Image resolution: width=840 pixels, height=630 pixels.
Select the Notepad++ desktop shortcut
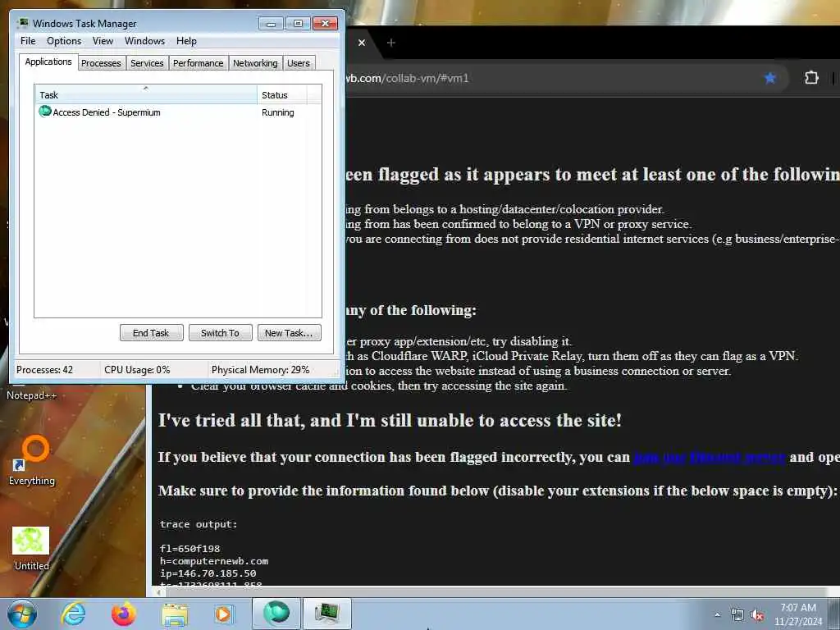tap(31, 395)
